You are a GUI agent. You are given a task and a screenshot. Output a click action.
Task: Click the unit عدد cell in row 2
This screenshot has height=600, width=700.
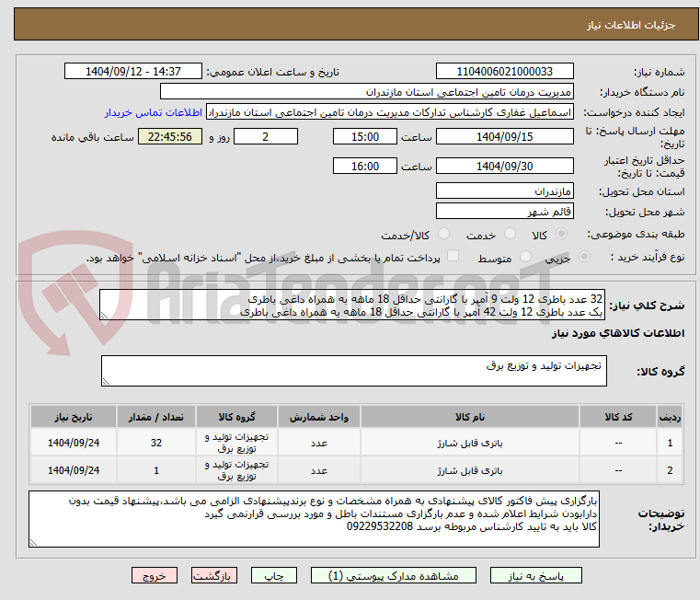pos(319,470)
